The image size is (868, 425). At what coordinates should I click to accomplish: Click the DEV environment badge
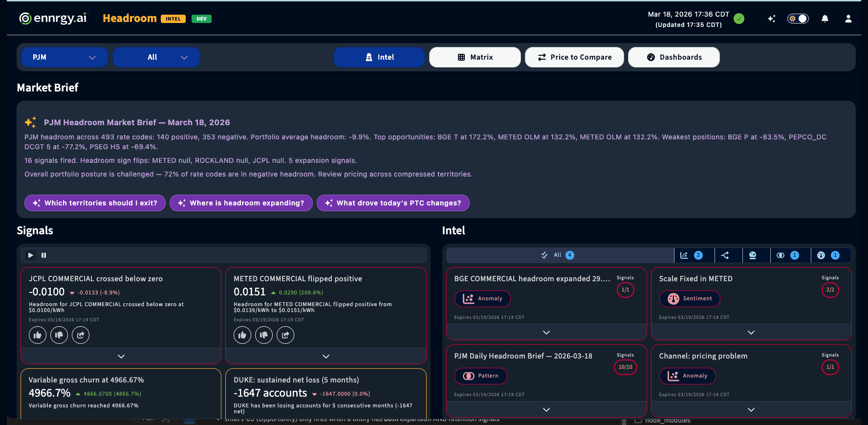[x=201, y=19]
